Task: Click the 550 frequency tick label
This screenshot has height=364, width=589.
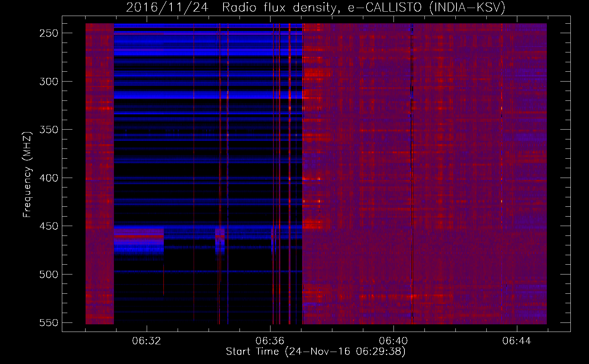Action: point(49,323)
